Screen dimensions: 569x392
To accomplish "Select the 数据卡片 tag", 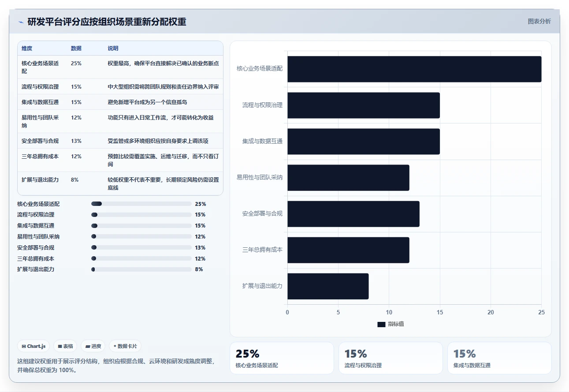I will click(125, 346).
